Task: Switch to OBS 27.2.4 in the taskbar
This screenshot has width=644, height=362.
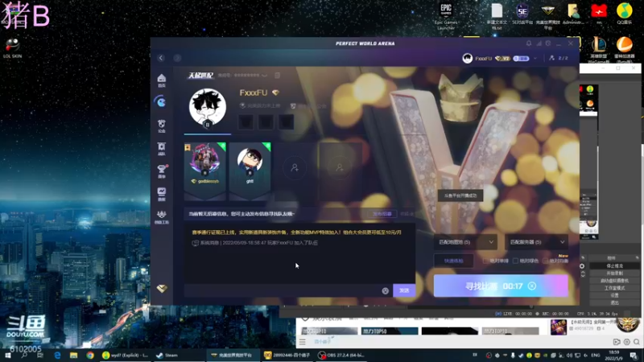Action: (343, 356)
